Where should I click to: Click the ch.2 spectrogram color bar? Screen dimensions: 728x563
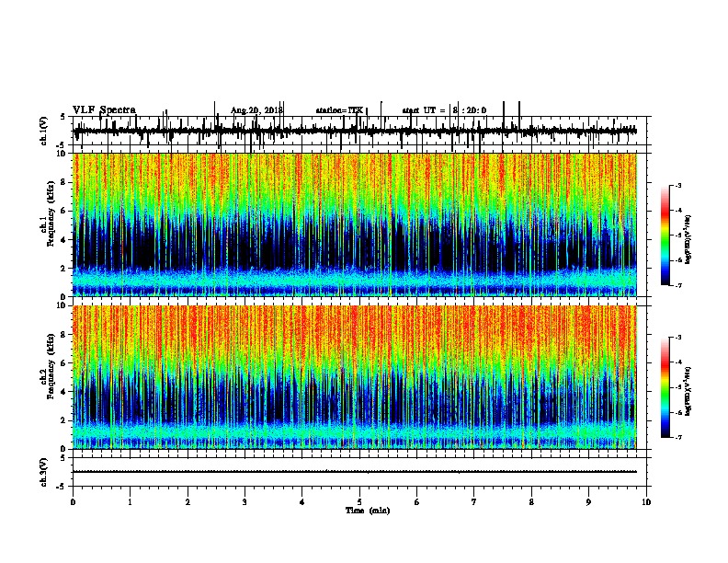click(665, 387)
